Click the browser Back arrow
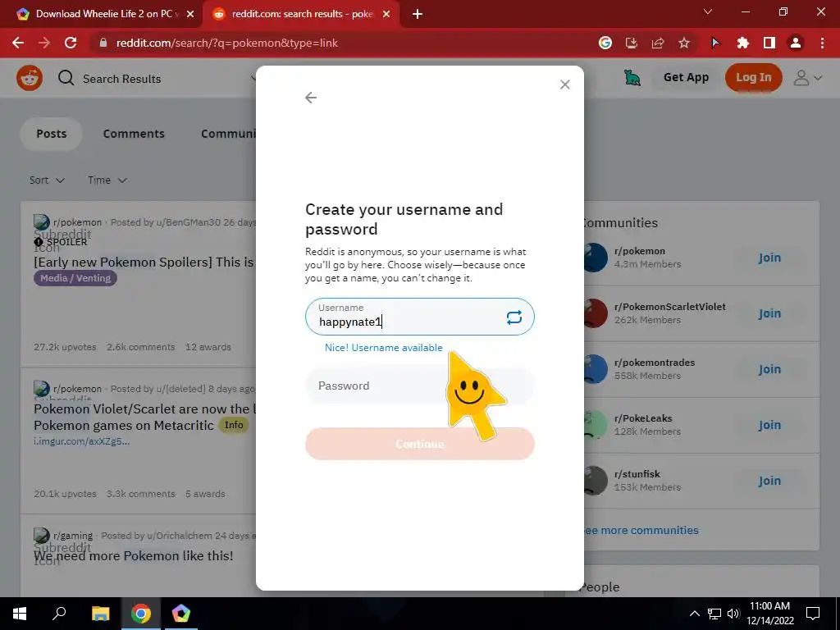Viewport: 840px width, 630px height. (18, 43)
